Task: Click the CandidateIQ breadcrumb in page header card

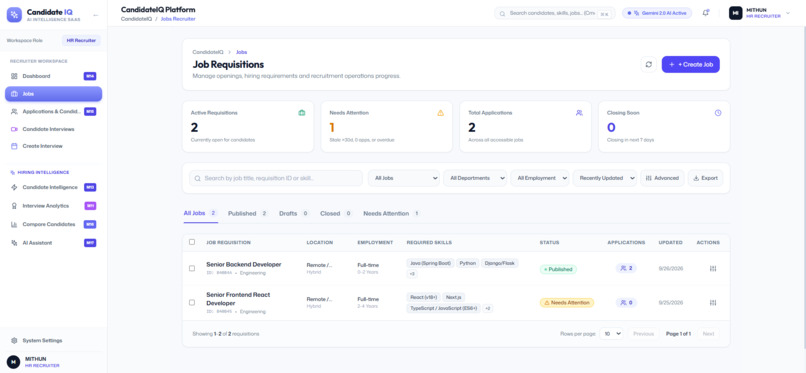Action: 208,52
